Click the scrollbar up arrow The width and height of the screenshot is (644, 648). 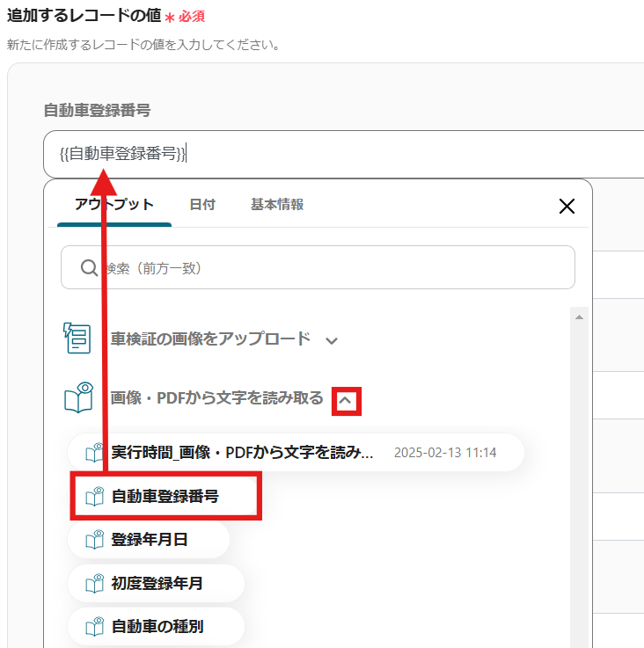pyautogui.click(x=579, y=317)
